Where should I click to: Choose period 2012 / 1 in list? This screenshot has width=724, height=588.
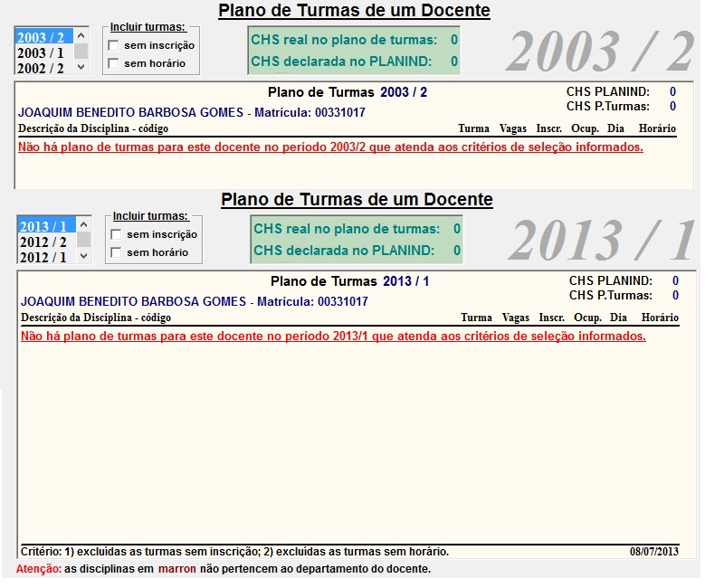pos(44,258)
